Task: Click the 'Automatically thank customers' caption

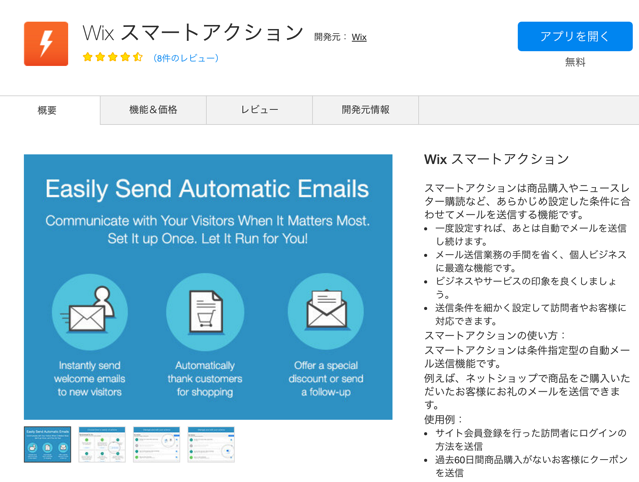Action: click(205, 379)
